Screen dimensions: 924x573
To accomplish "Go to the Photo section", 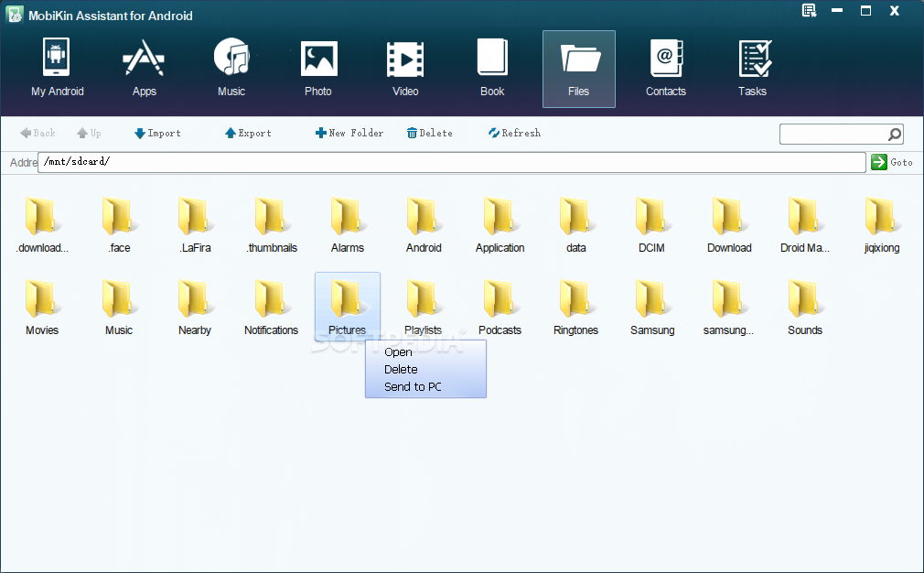I will (x=318, y=68).
